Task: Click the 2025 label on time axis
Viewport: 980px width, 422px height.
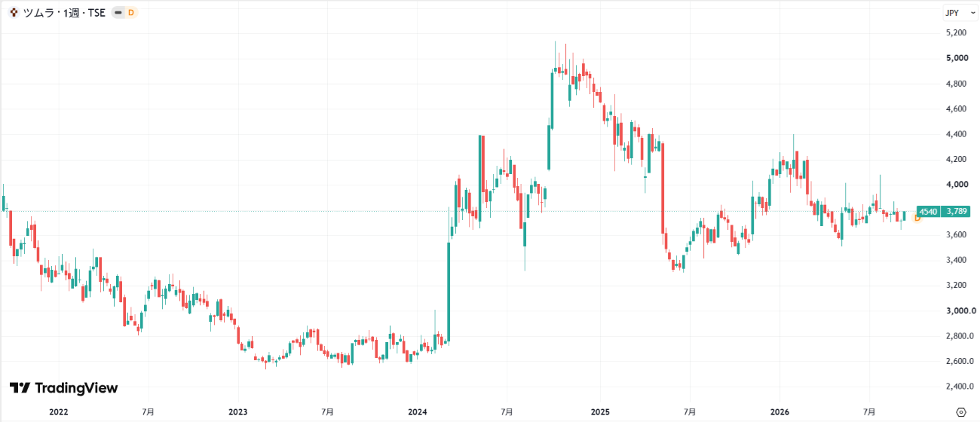Action: [600, 412]
